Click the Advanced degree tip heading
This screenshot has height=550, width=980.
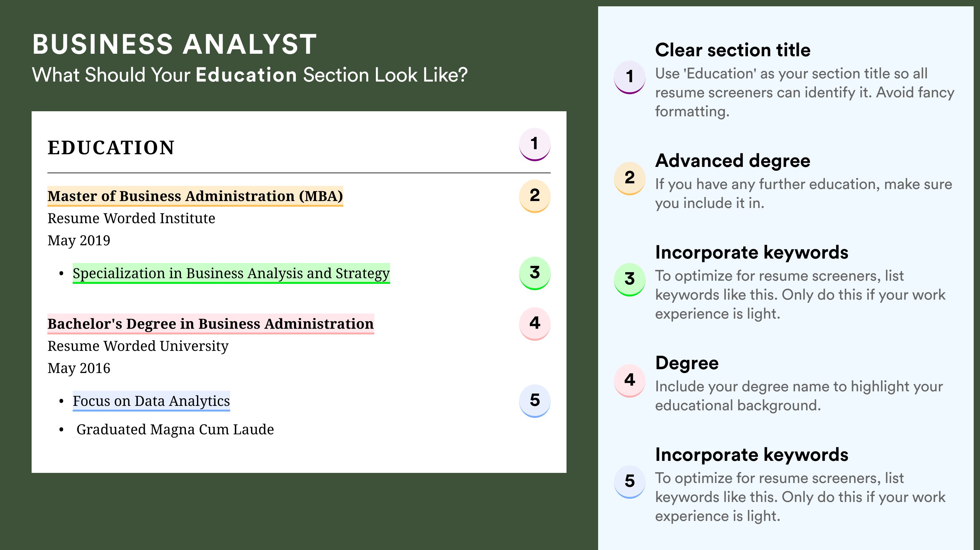[x=733, y=161]
